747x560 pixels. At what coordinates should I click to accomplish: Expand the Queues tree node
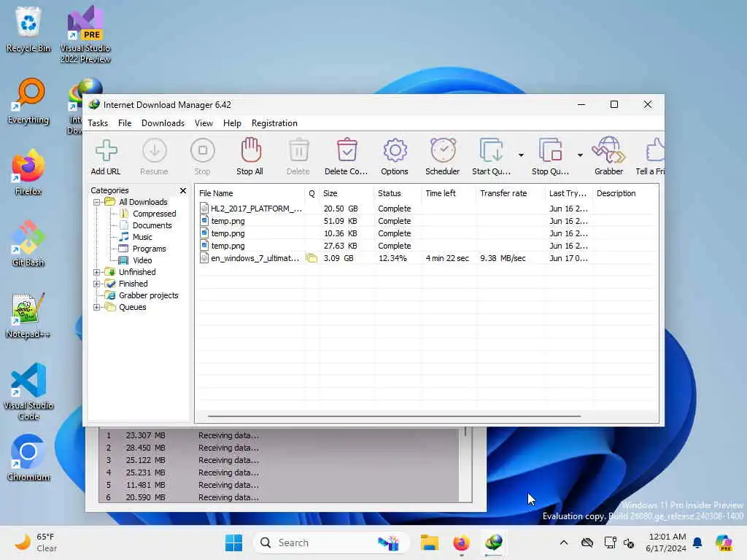tap(97, 307)
